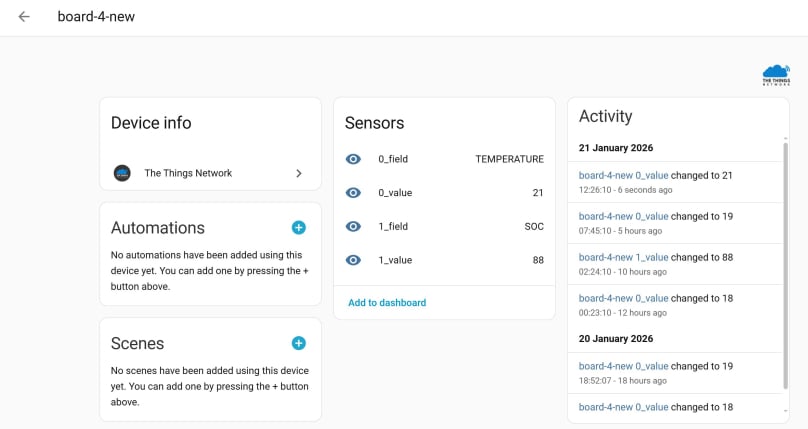Click the eye icon for 0_field
The height and width of the screenshot is (429, 808).
(353, 159)
